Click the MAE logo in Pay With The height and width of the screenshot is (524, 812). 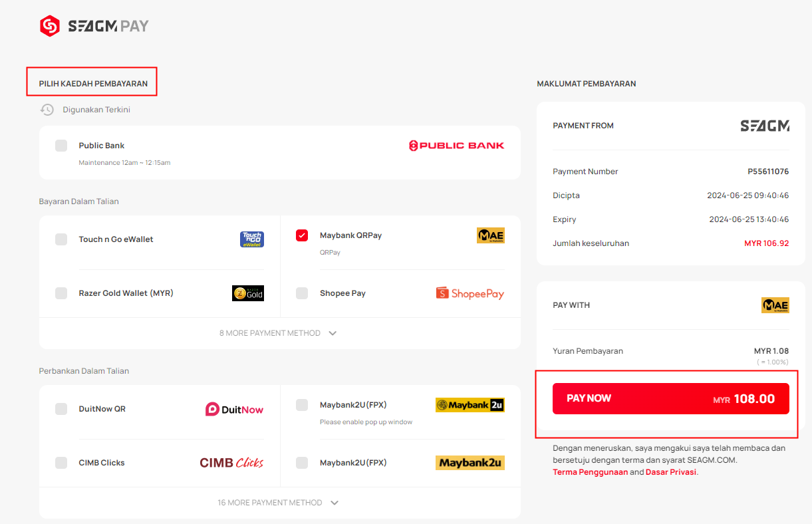[x=775, y=305]
